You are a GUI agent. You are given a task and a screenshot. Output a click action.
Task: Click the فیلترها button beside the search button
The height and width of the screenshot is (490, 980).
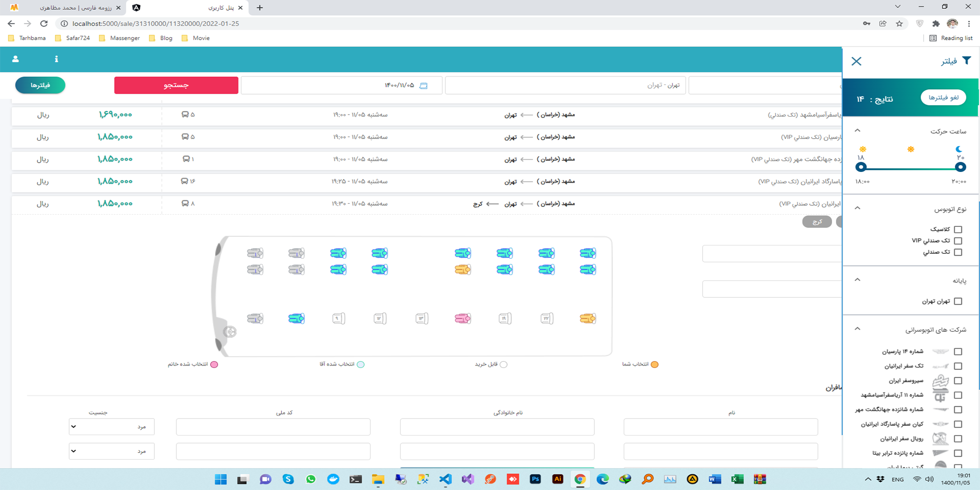tap(40, 85)
